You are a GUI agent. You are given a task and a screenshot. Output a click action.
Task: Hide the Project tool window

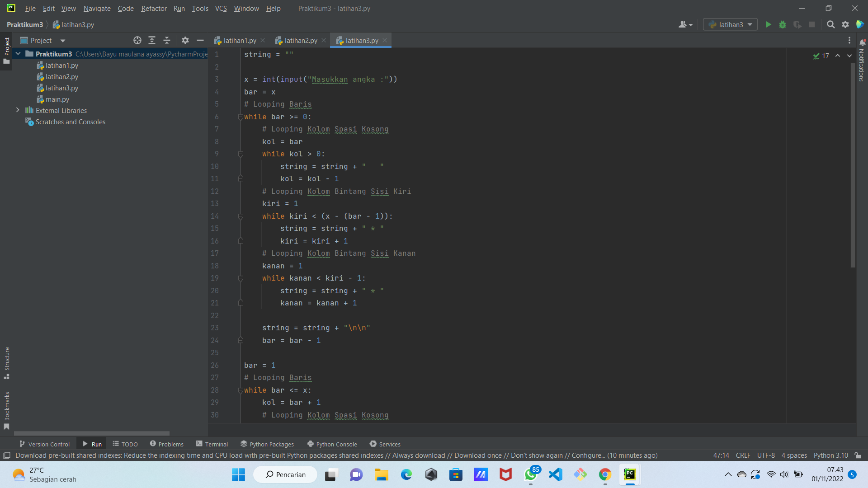(x=200, y=40)
